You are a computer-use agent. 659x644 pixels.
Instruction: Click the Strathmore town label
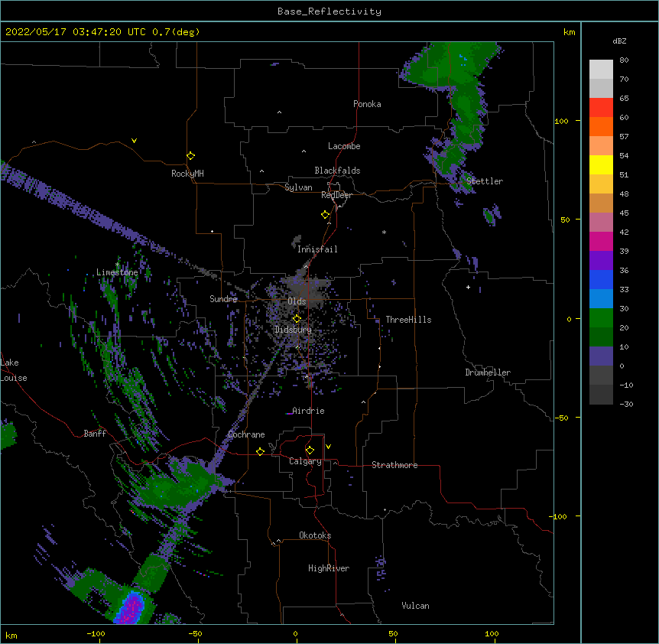(394, 465)
